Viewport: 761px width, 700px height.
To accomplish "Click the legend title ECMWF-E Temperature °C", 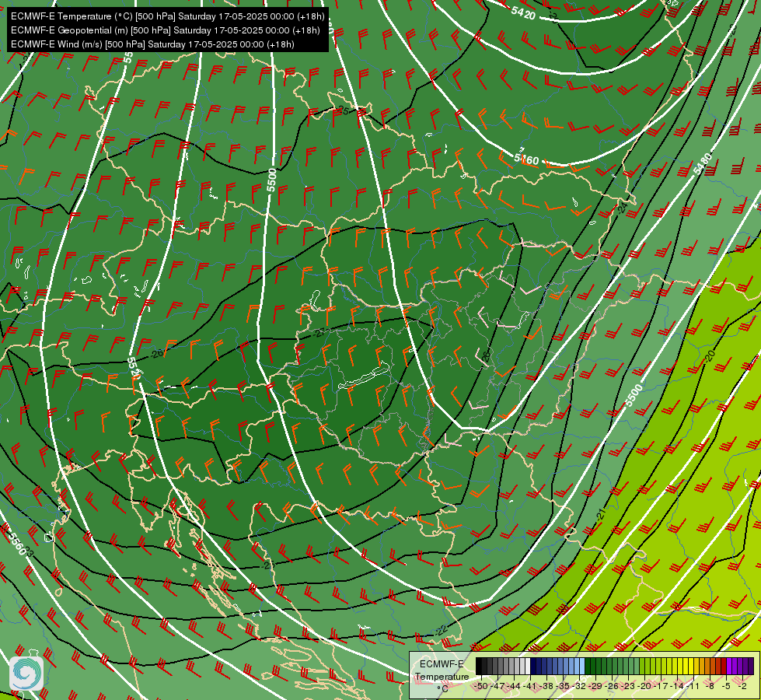I will (442, 676).
